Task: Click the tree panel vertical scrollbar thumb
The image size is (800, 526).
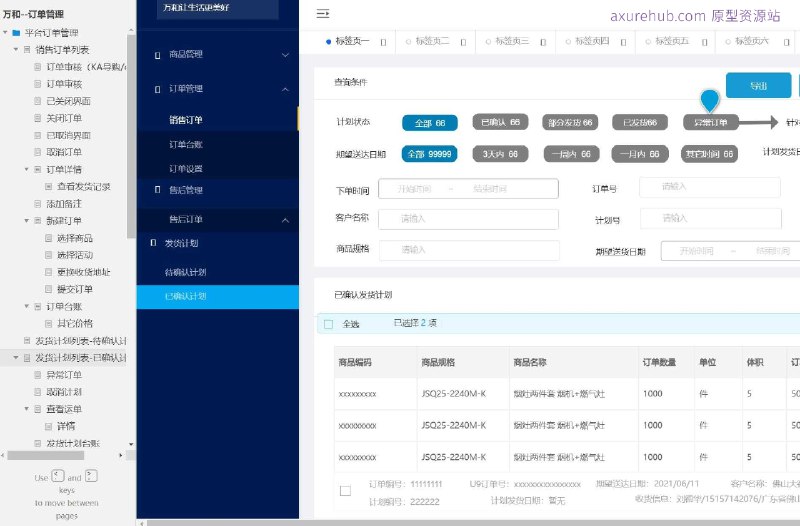Action: click(131, 137)
